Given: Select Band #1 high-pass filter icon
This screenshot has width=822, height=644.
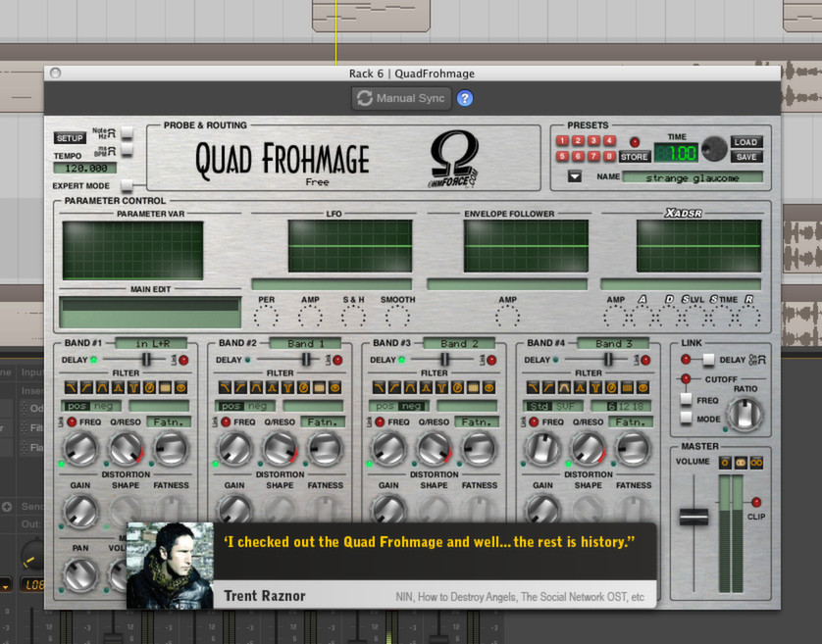Looking at the screenshot, I should point(86,387).
